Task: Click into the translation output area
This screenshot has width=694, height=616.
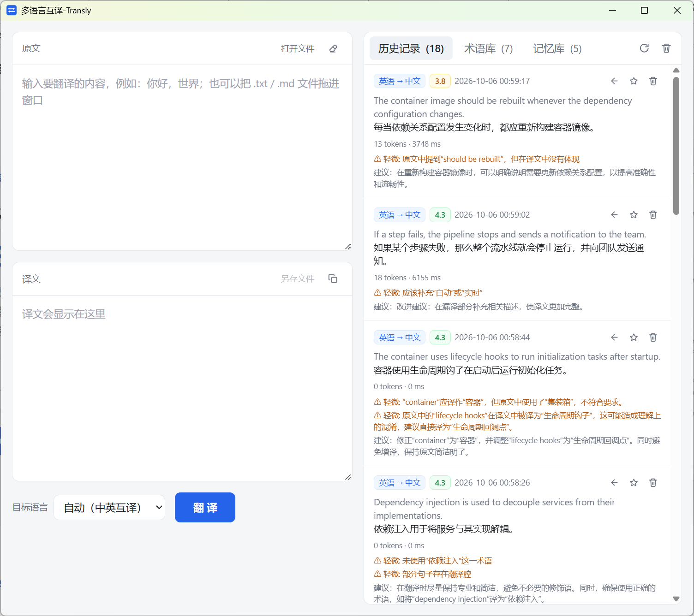Action: (x=182, y=388)
